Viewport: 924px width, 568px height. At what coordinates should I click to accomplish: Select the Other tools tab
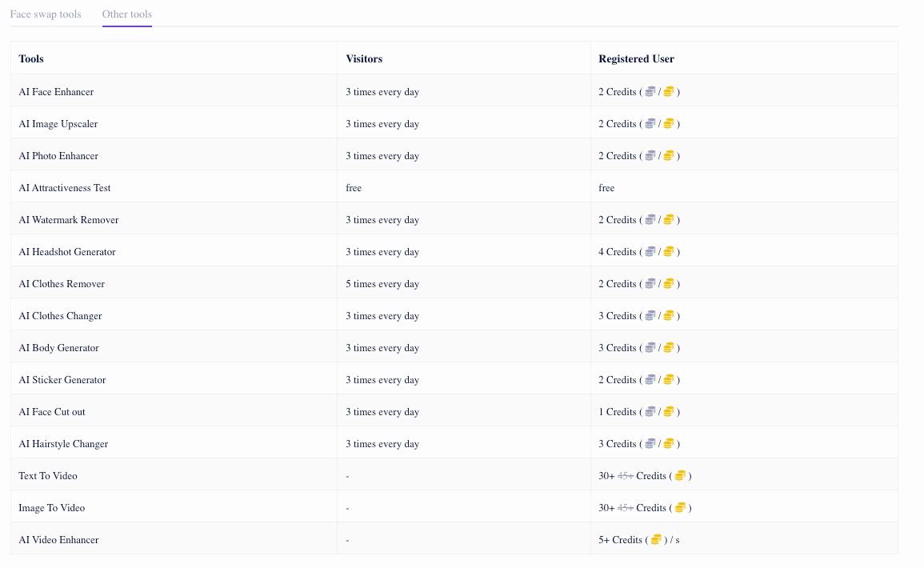click(x=126, y=14)
